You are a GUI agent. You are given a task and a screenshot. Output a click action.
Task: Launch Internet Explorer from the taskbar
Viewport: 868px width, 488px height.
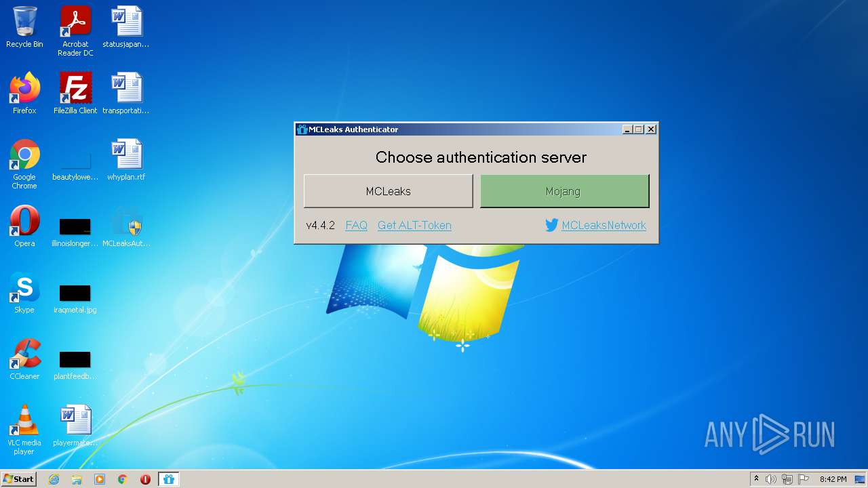[x=54, y=479]
